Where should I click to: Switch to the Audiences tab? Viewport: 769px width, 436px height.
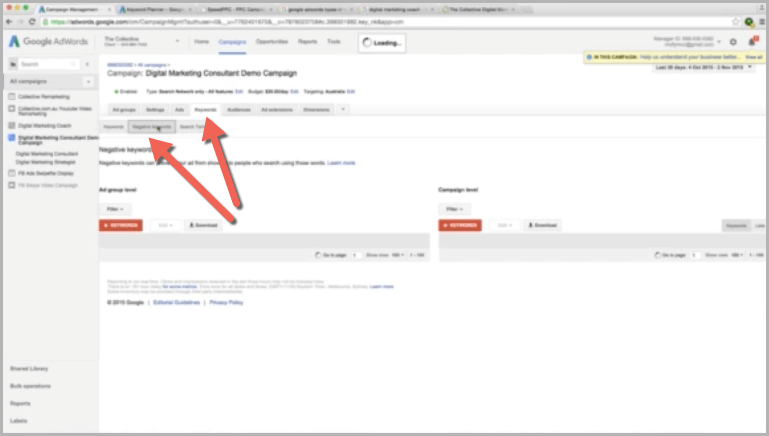point(239,110)
